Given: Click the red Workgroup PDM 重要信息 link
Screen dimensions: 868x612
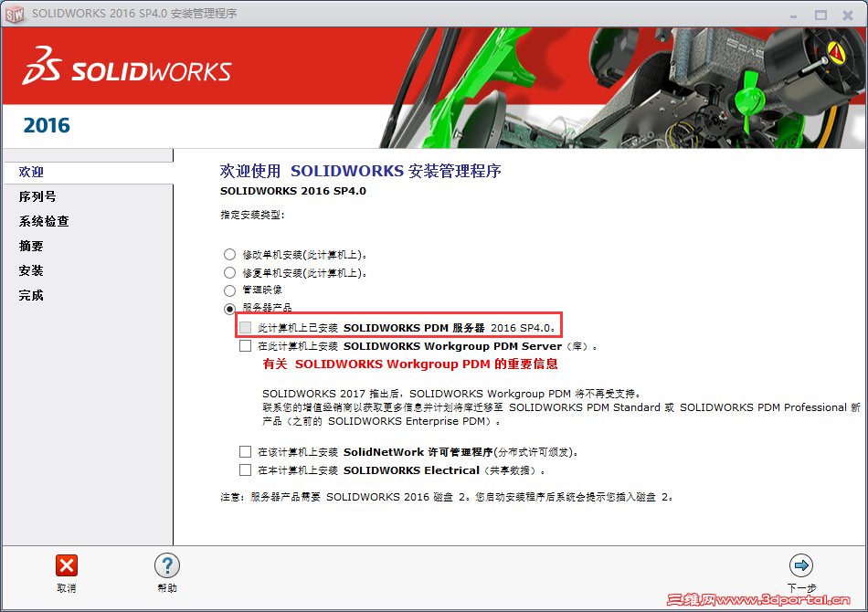Looking at the screenshot, I should click(x=409, y=364).
